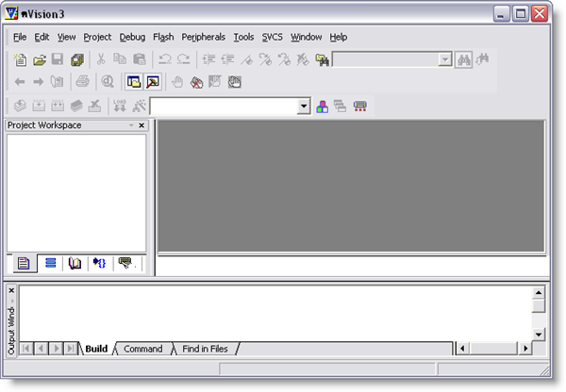Close the Project Workspace panel
Viewport: 566px width, 392px height.
pos(141,125)
